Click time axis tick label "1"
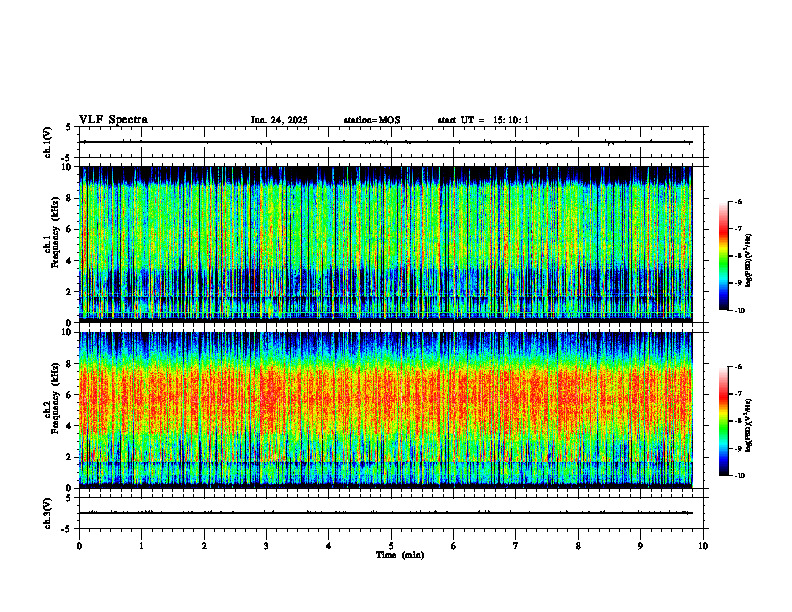Image resolution: width=792 pixels, height=612 pixels. (141, 546)
